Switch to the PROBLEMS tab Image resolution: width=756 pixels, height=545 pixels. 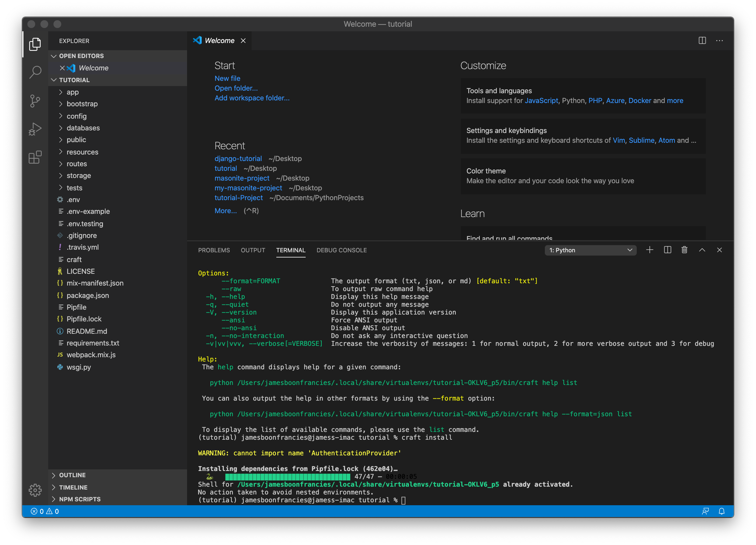coord(214,250)
